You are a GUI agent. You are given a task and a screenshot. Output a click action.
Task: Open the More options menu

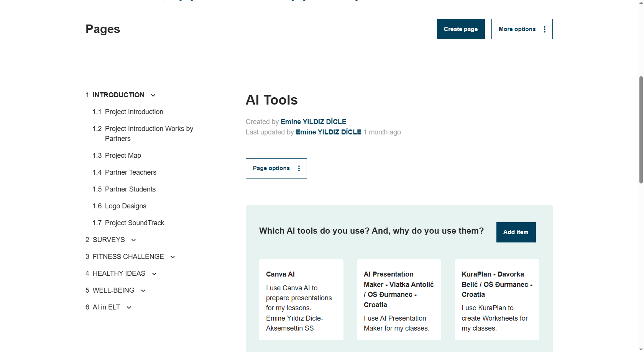coord(522,29)
